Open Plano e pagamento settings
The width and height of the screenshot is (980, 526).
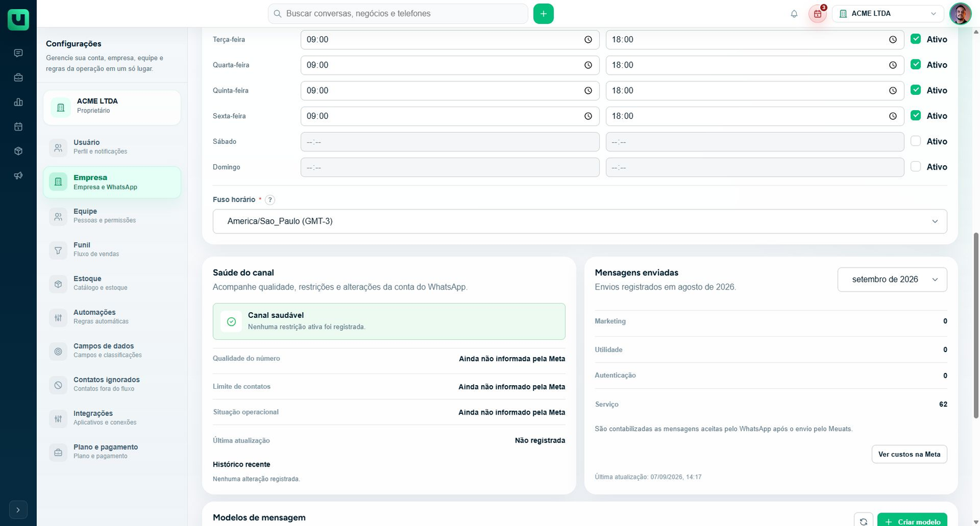click(112, 451)
